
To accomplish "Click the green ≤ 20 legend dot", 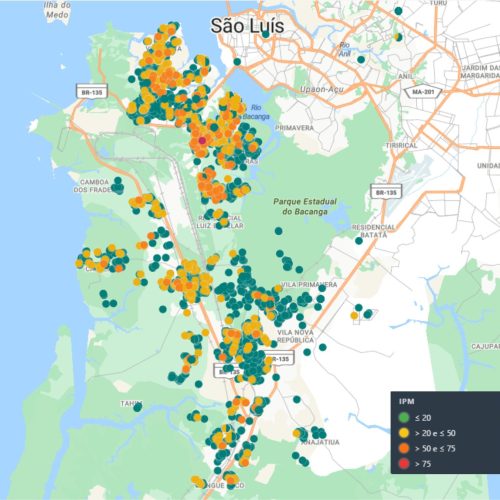I will [404, 417].
